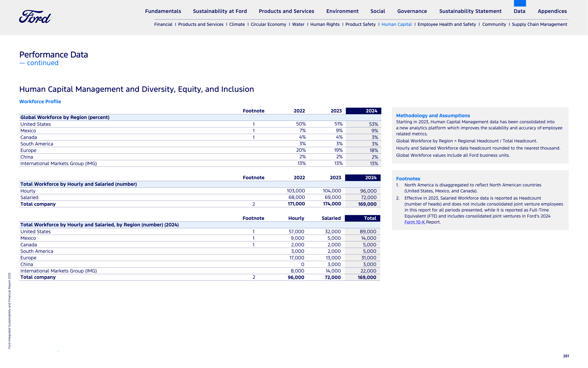Image resolution: width=588 pixels, height=368 pixels.
Task: Click China hourly value 0
Action: 302,264
